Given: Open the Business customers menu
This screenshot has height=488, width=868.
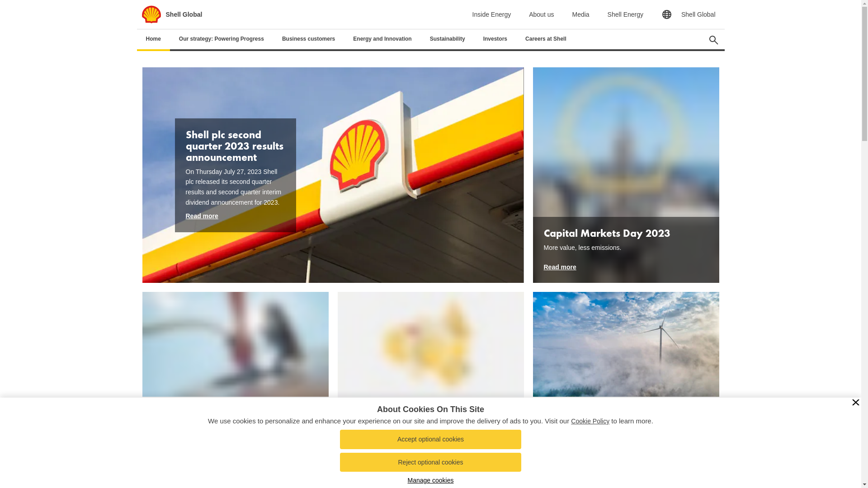Looking at the screenshot, I should (308, 39).
